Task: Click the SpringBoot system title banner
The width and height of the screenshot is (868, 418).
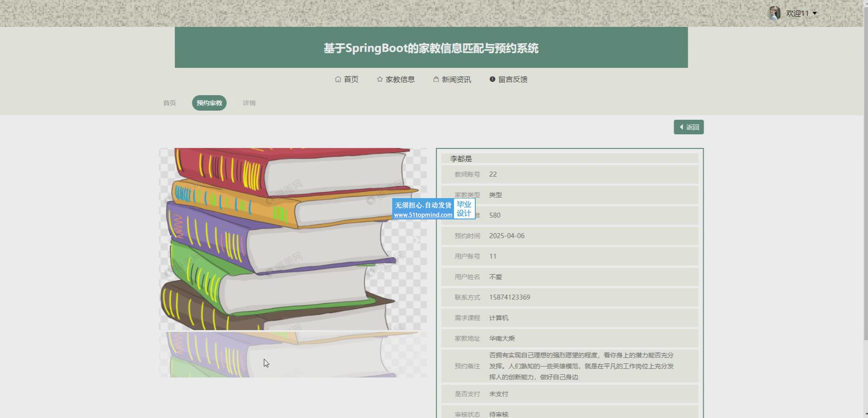Action: (x=431, y=48)
